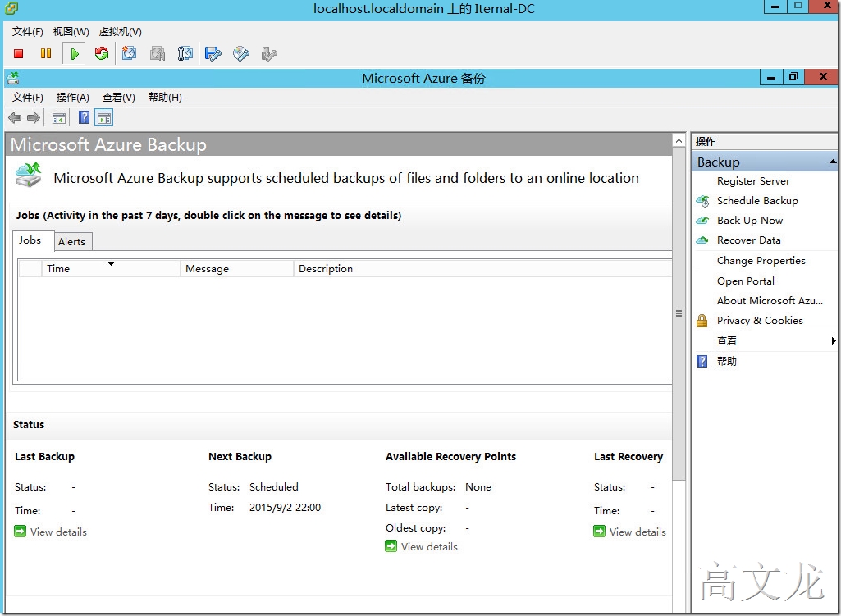Screen dimensions: 841x616
Task: Open the Azure Backup 文件(F) menu
Action: pyautogui.click(x=27, y=97)
